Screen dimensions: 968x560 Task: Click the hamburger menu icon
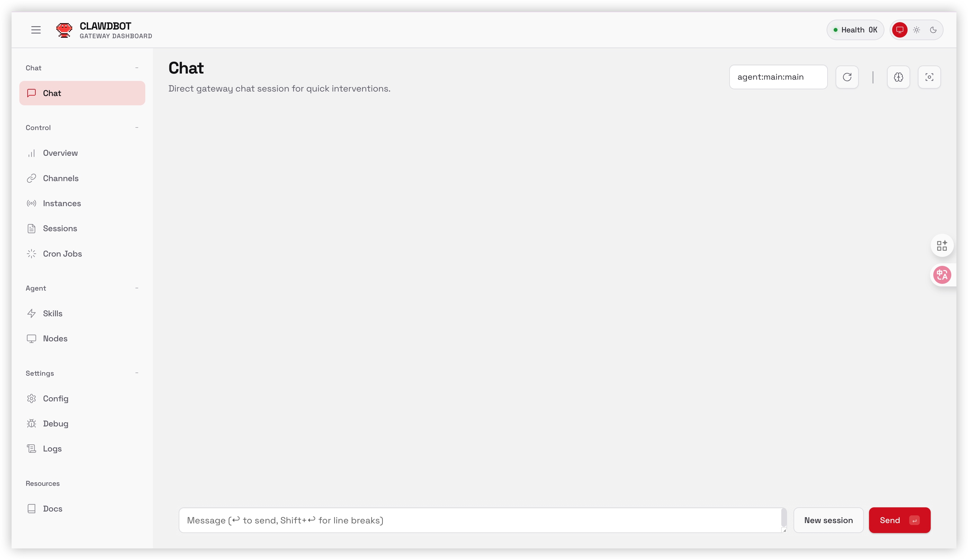[36, 30]
